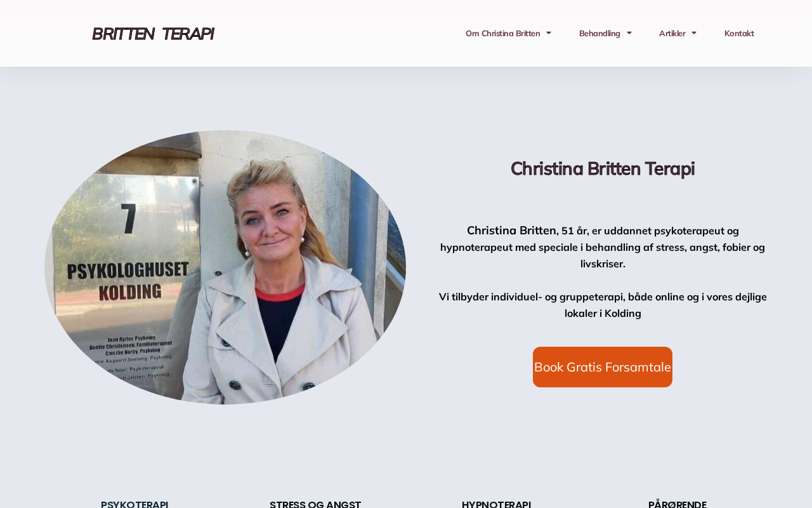This screenshot has height=508, width=812.
Task: Open the STRESS OG ANGST section heading
Action: 315,504
